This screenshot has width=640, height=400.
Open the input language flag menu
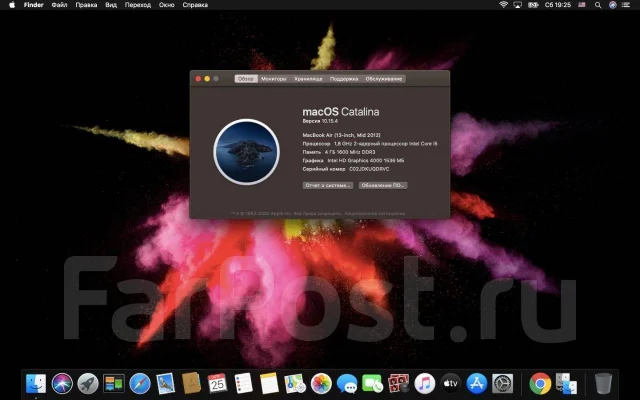[x=582, y=5]
